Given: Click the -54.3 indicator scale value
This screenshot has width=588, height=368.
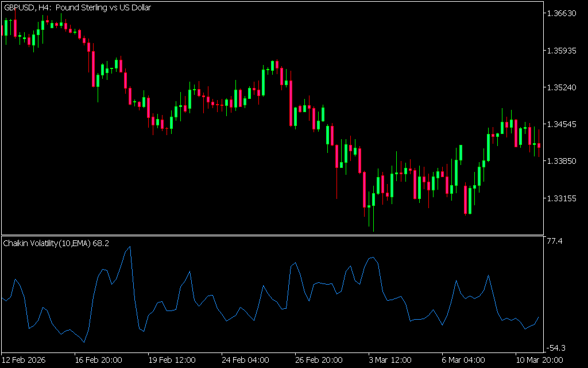Looking at the screenshot, I should tap(557, 348).
